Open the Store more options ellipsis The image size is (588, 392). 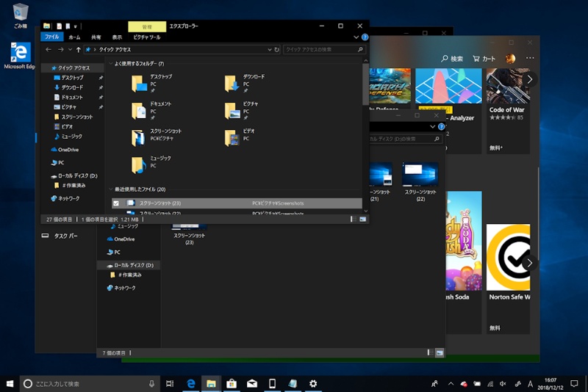530,58
